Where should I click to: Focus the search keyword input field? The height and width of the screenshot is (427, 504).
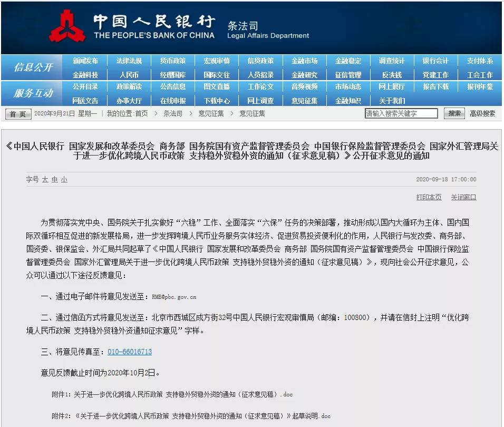click(x=401, y=113)
